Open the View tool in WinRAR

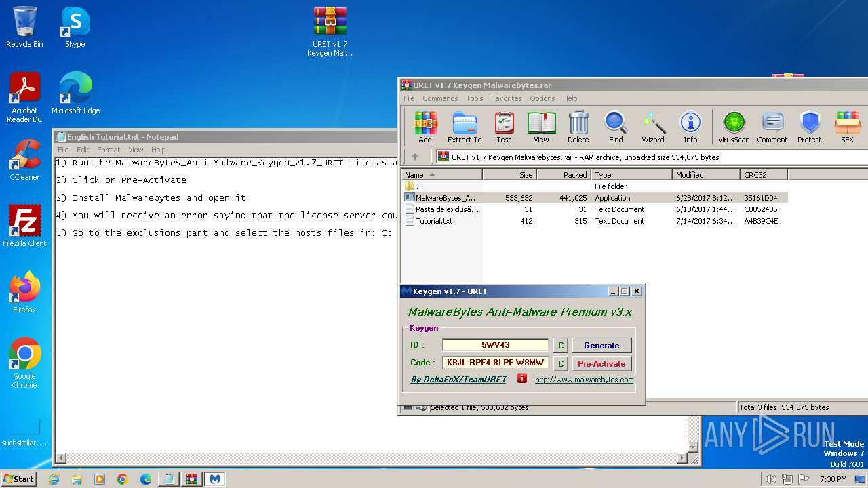tap(541, 127)
